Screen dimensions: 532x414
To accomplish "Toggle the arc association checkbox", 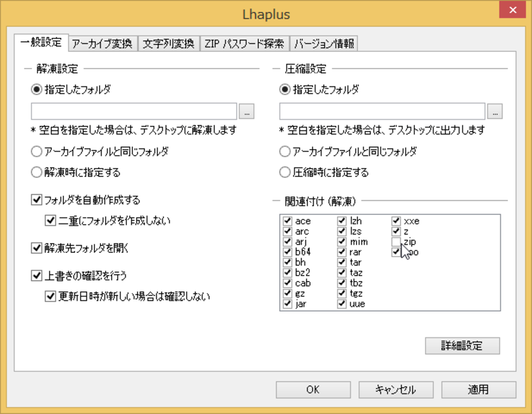I will (287, 231).
